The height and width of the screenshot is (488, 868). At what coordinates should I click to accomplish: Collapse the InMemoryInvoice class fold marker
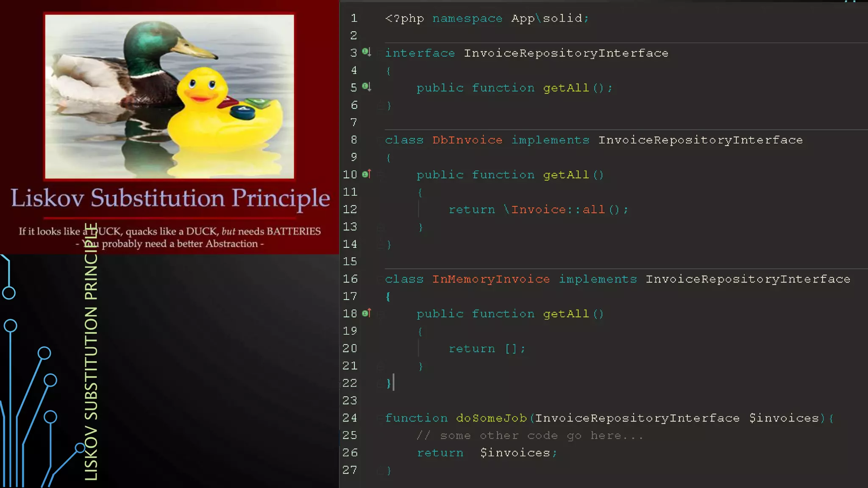coord(380,279)
